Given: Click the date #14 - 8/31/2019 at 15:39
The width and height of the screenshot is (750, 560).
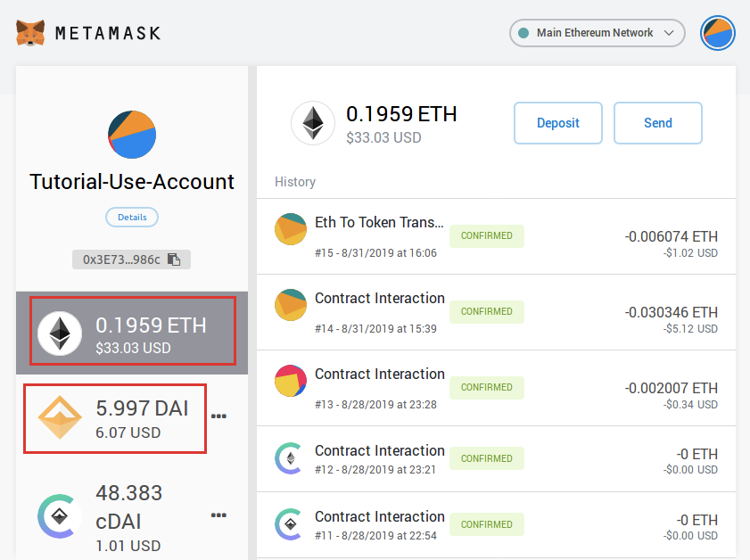Looking at the screenshot, I should coord(375,328).
